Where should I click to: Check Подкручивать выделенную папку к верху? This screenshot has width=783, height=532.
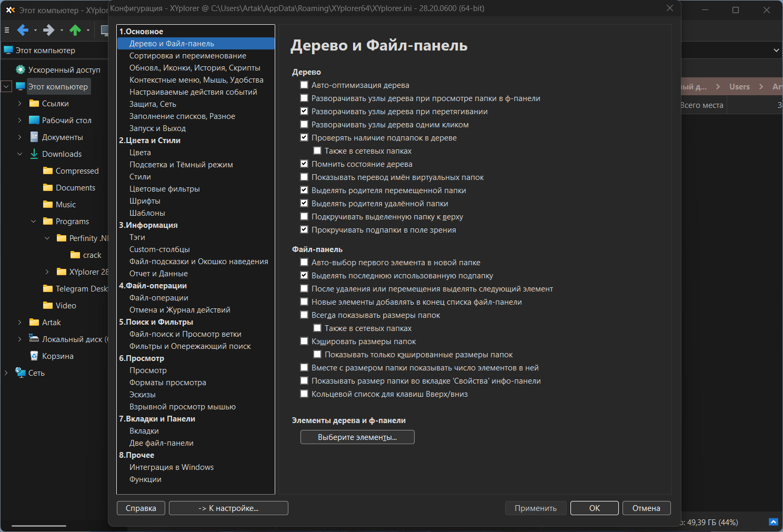(304, 216)
